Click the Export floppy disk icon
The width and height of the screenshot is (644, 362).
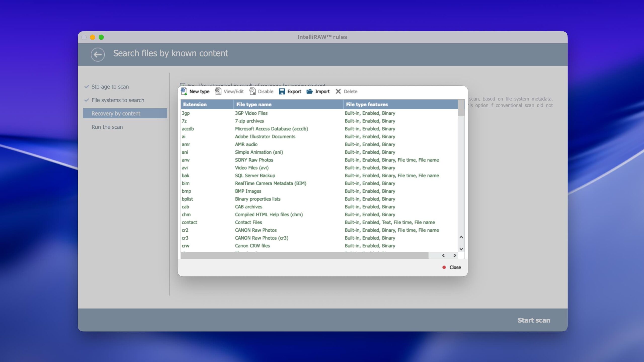(x=282, y=91)
